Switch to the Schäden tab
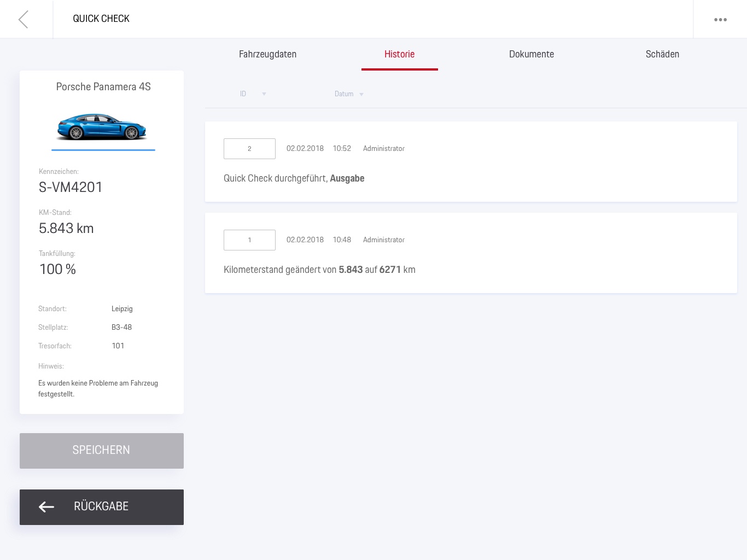 (x=662, y=54)
